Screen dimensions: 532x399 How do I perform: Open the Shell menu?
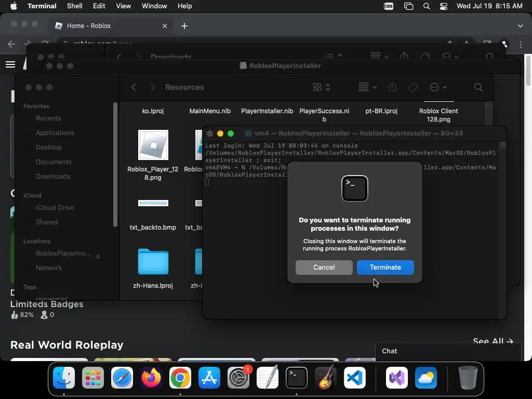tap(75, 6)
